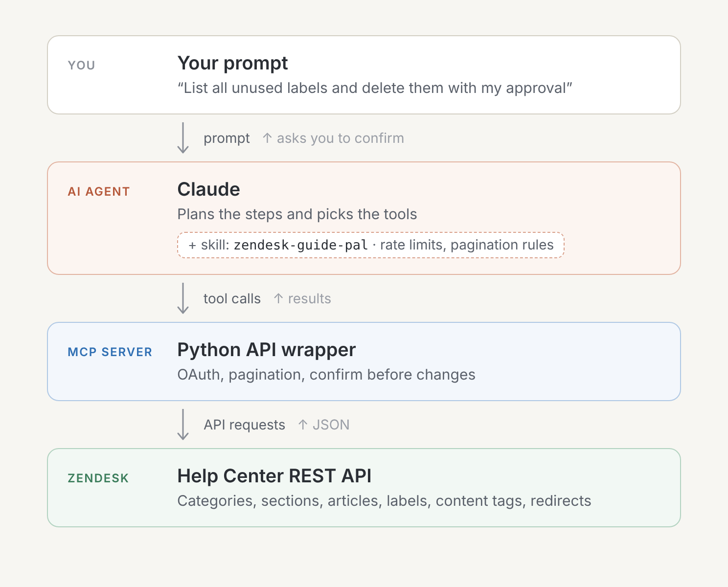Screen dimensions: 728x587
Task: Click the "Python API wrapper" heading
Action: coord(266,350)
